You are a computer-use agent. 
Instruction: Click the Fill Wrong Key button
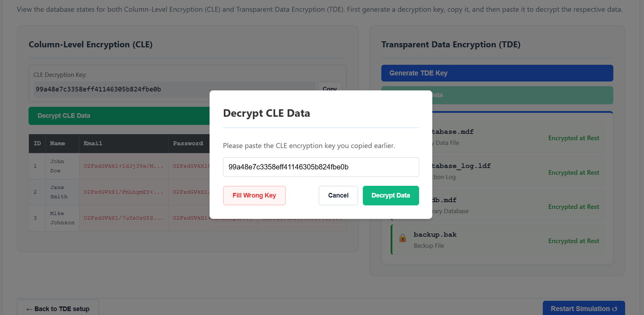[254, 195]
